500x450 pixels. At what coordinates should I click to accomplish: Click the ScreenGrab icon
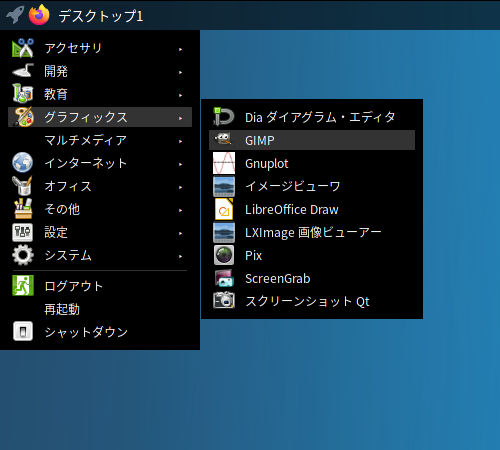pos(224,278)
